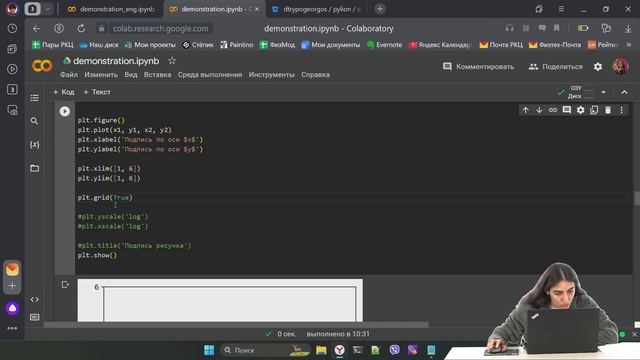Click the Colab CO logo

42,66
